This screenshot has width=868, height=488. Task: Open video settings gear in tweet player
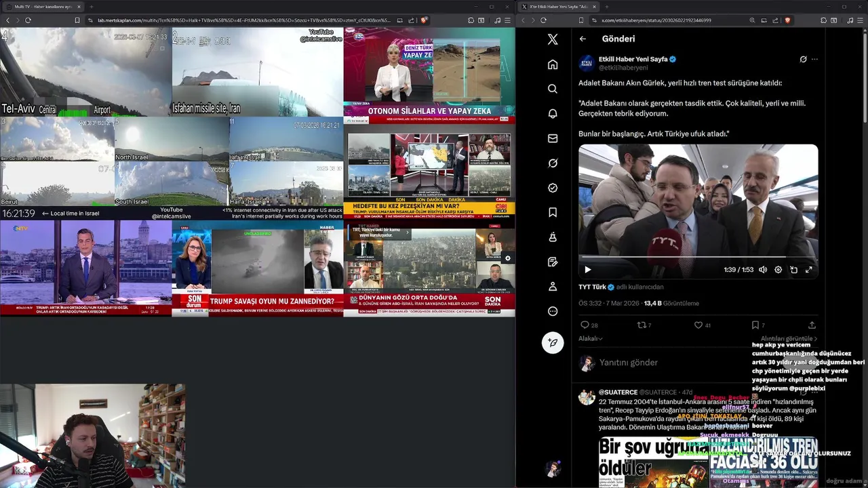(778, 270)
